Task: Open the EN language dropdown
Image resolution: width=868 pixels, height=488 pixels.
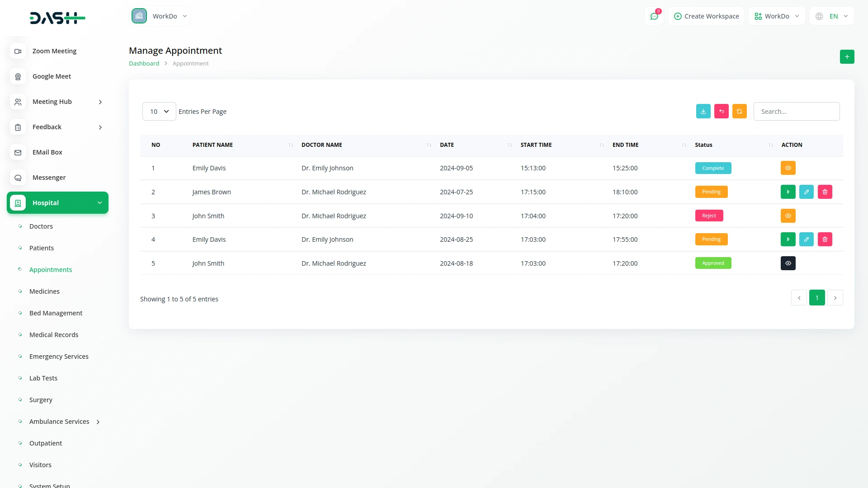Action: [833, 16]
